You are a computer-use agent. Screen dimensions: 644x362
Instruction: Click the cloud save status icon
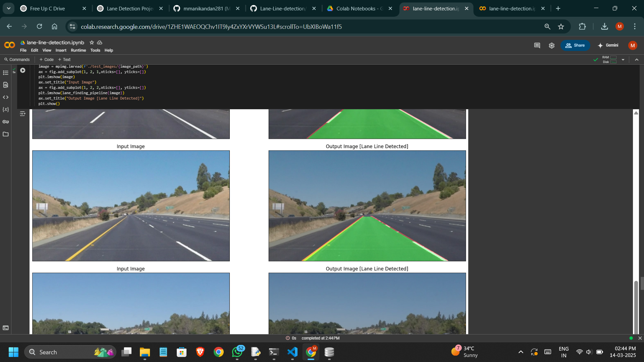click(100, 43)
